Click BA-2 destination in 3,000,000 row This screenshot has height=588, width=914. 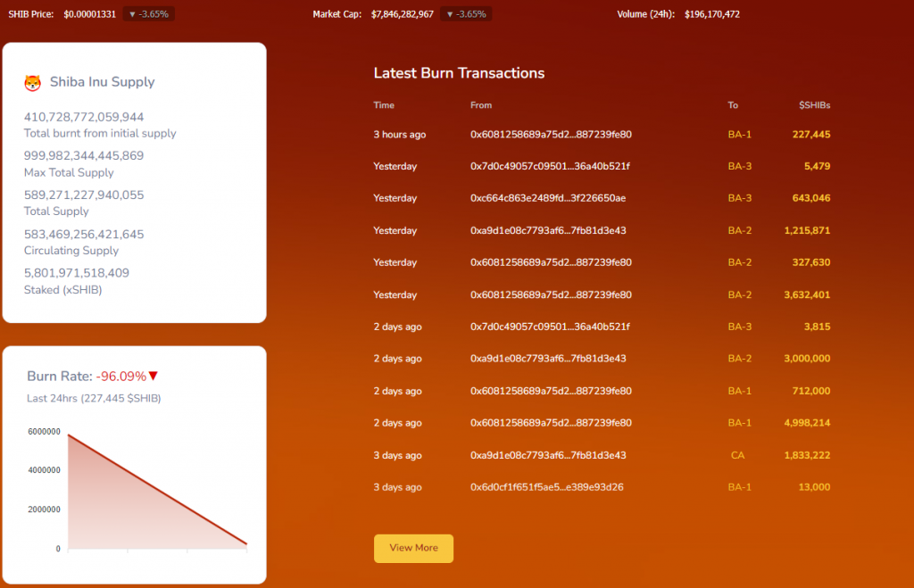pos(739,359)
